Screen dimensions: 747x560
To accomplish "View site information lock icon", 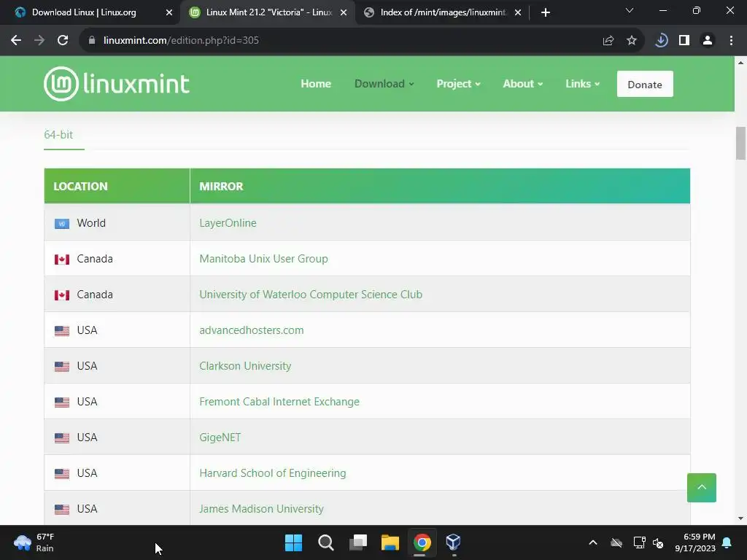I will [92, 41].
